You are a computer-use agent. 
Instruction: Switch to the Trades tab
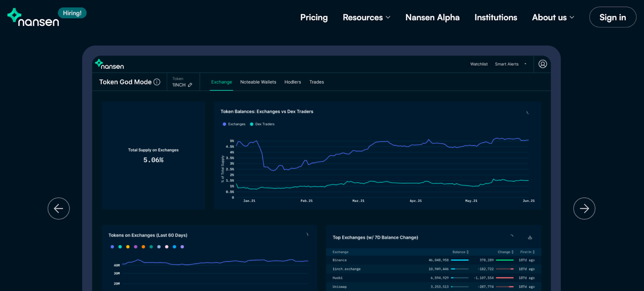click(x=316, y=82)
